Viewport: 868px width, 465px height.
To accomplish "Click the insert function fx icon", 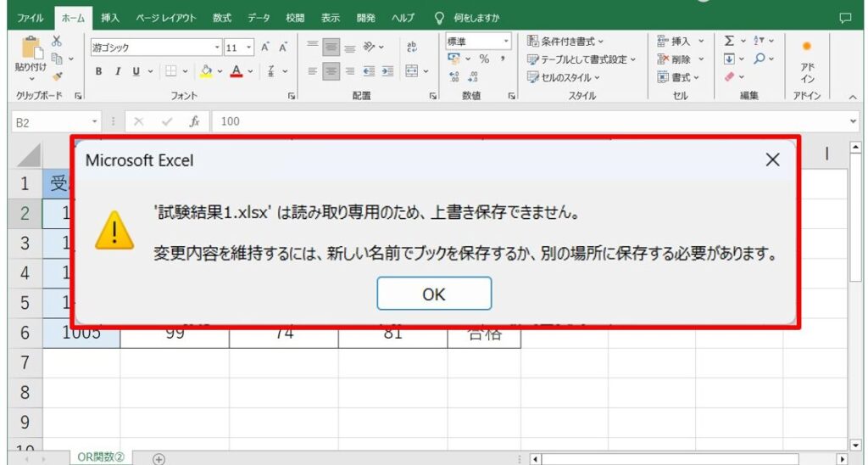I will coord(194,121).
